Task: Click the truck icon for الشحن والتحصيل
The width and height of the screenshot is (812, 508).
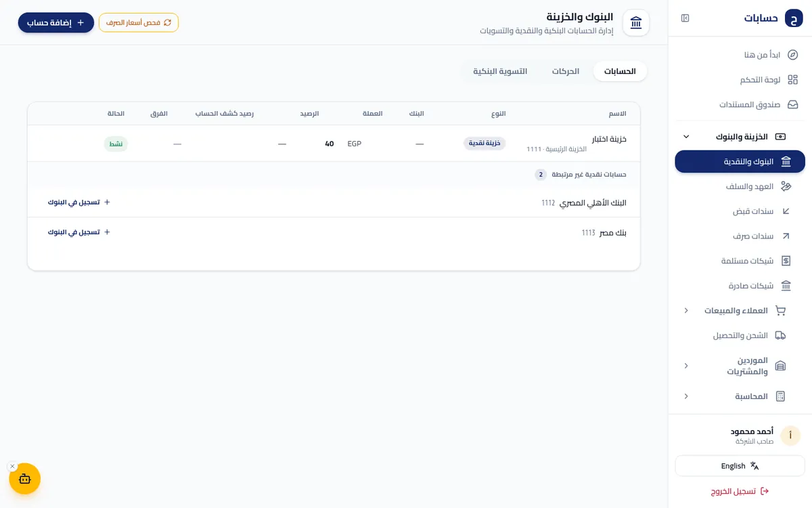Action: pos(780,335)
